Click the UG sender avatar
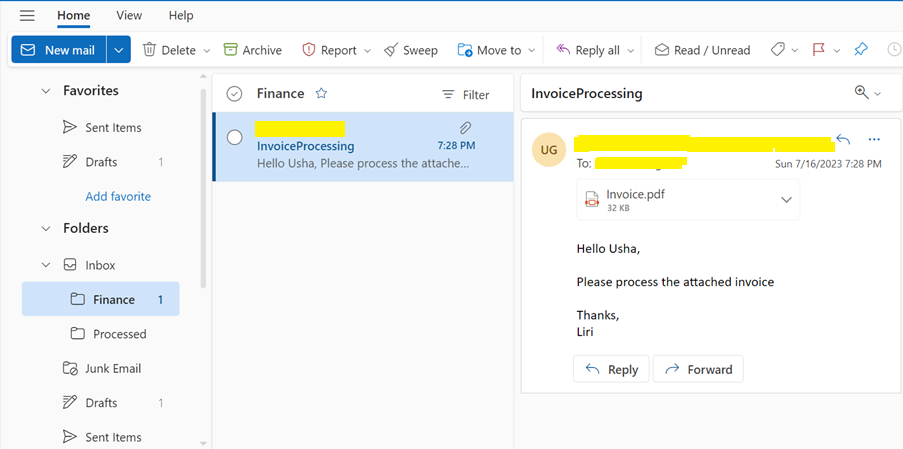The height and width of the screenshot is (449, 903). pyautogui.click(x=549, y=150)
